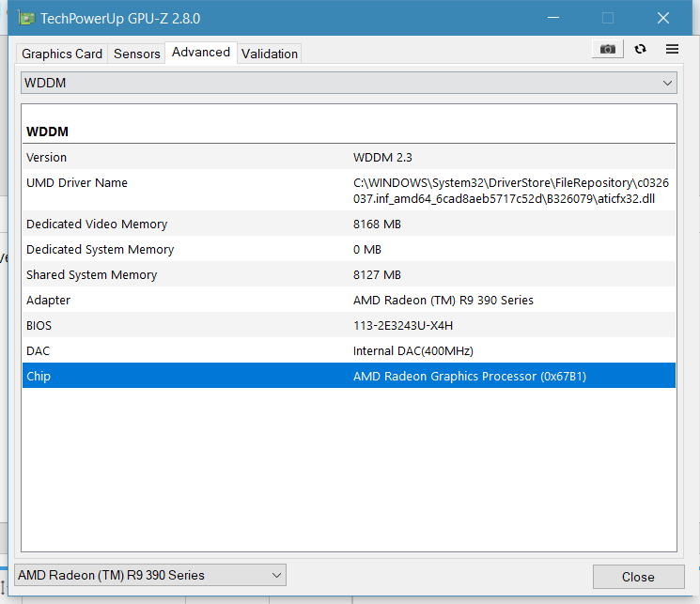This screenshot has height=604, width=700.
Task: Open the AMD Radeon R9 390 GPU selector
Action: (x=150, y=575)
